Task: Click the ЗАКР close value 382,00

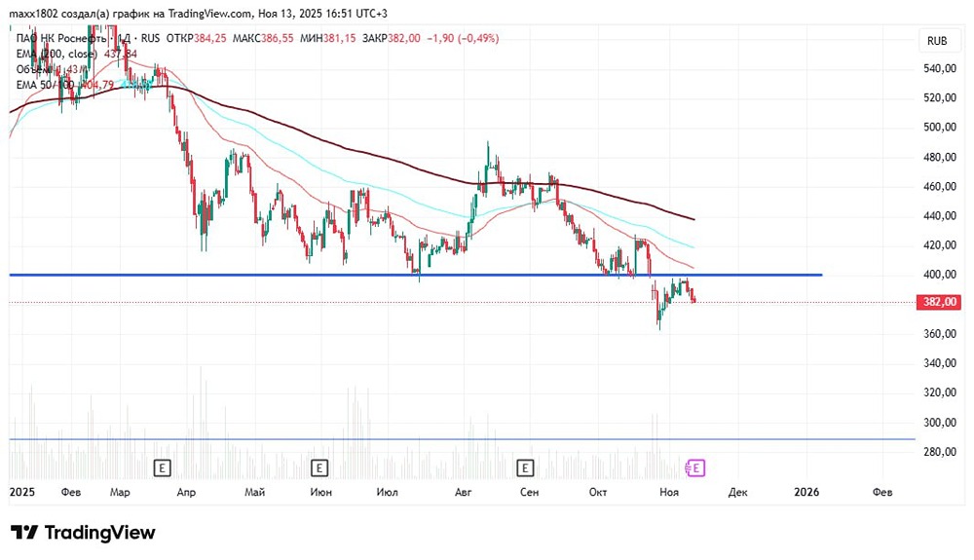Action: pyautogui.click(x=404, y=39)
